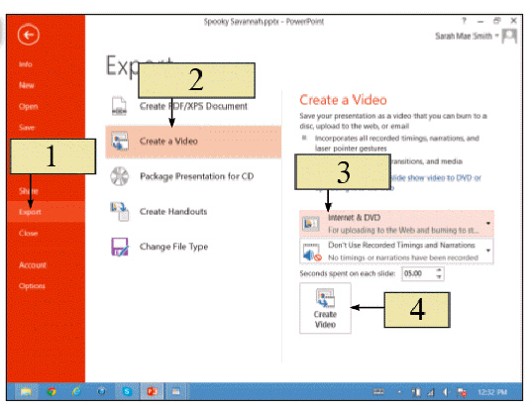Click the Internet & DVD screen icon
532x410 pixels.
tap(311, 224)
